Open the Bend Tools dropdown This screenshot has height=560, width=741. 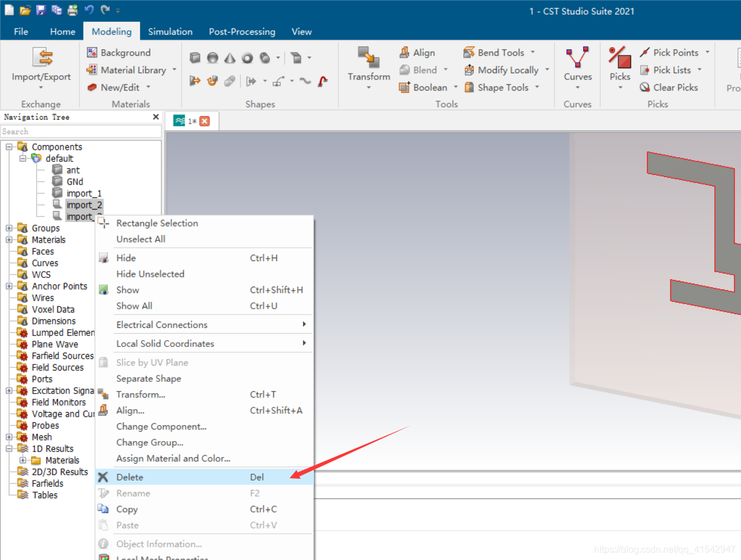pos(533,52)
